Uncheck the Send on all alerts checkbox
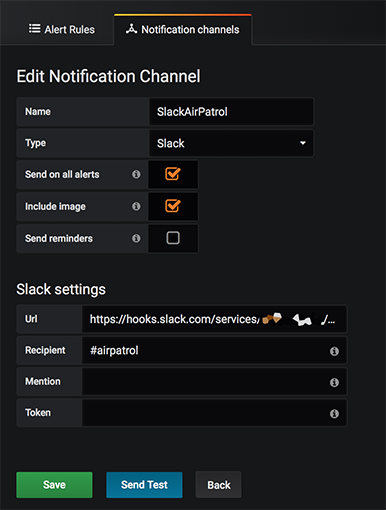The image size is (386, 510). point(173,174)
